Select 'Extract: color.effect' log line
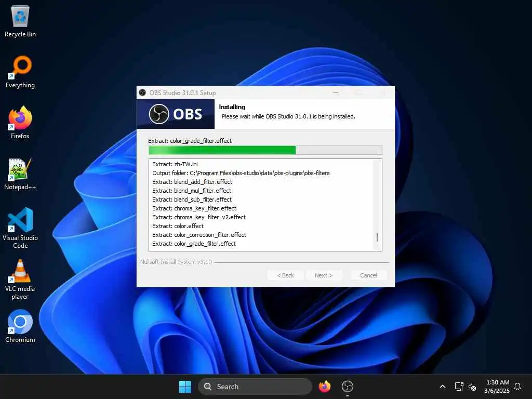This screenshot has height=399, width=532. [178, 226]
